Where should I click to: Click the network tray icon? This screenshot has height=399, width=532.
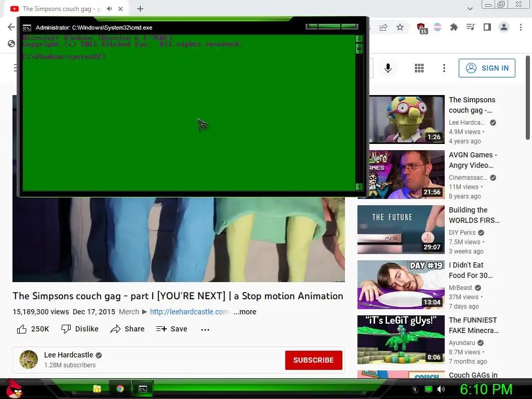pyautogui.click(x=429, y=389)
